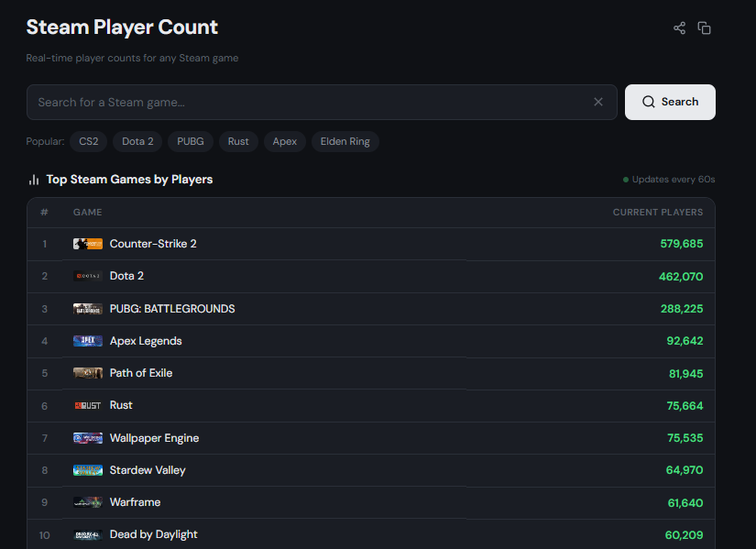This screenshot has width=756, height=549.
Task: Click the GAME column header
Action: 88,213
